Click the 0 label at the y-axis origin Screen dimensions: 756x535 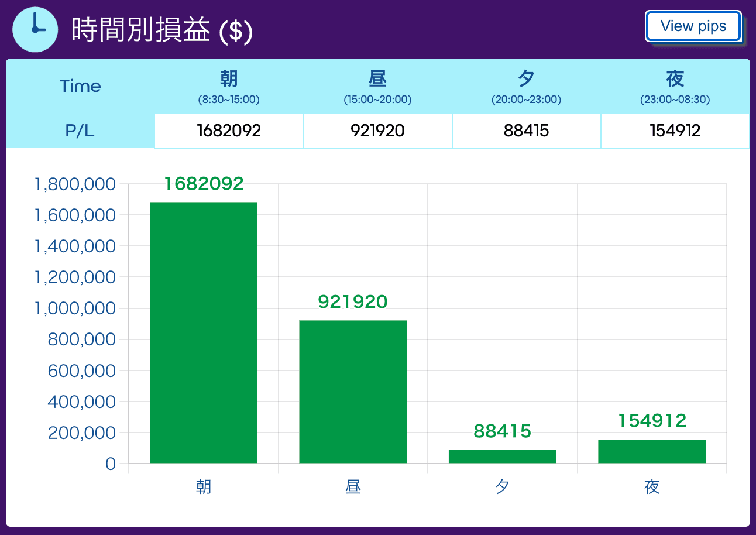(111, 464)
